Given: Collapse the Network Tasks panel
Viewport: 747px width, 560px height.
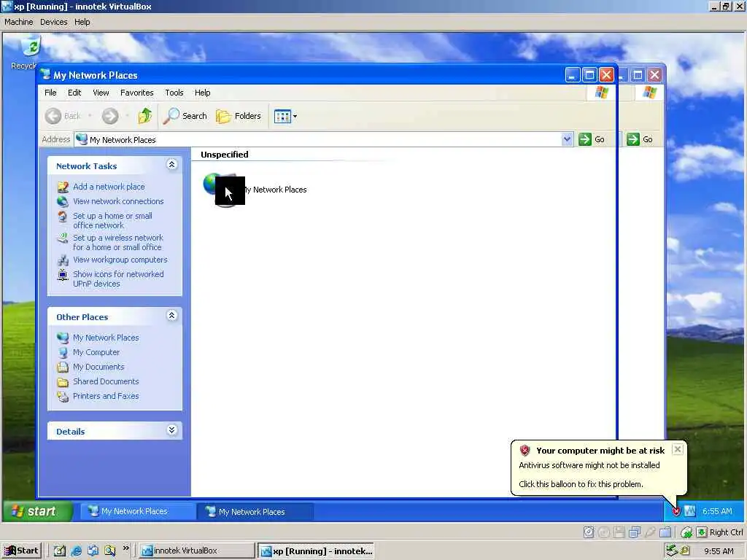Looking at the screenshot, I should pyautogui.click(x=172, y=165).
